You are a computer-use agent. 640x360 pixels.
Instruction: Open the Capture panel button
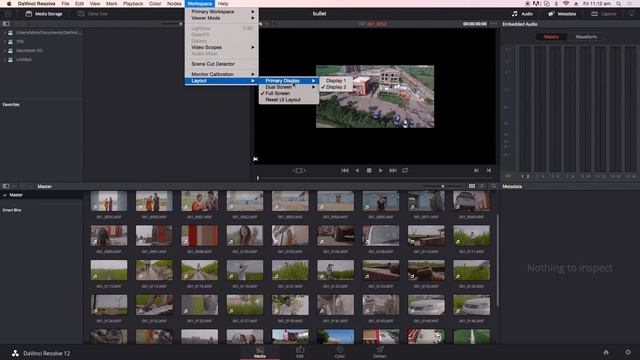604,14
